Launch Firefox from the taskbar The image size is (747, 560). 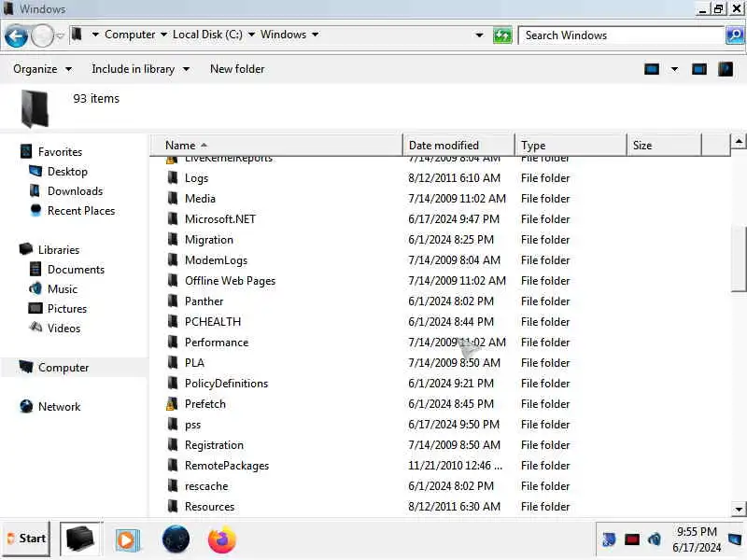point(222,539)
